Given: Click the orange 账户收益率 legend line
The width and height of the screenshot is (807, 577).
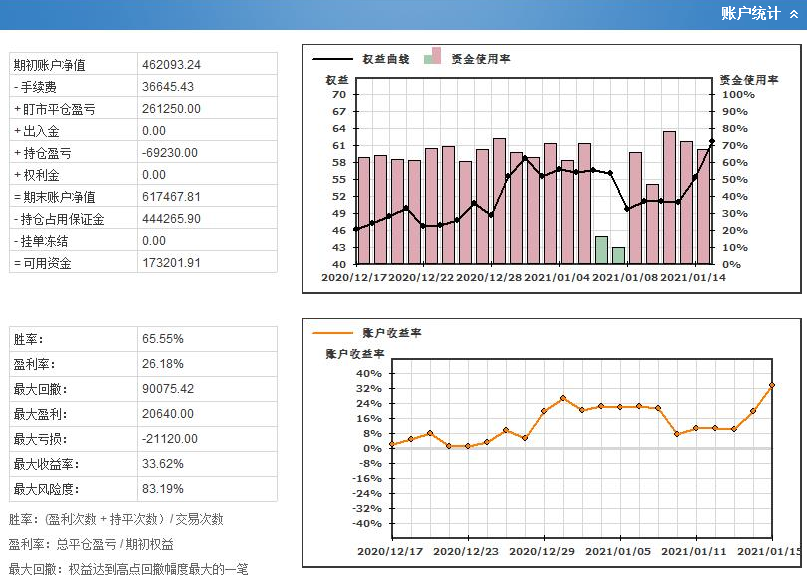Looking at the screenshot, I should click(333, 332).
